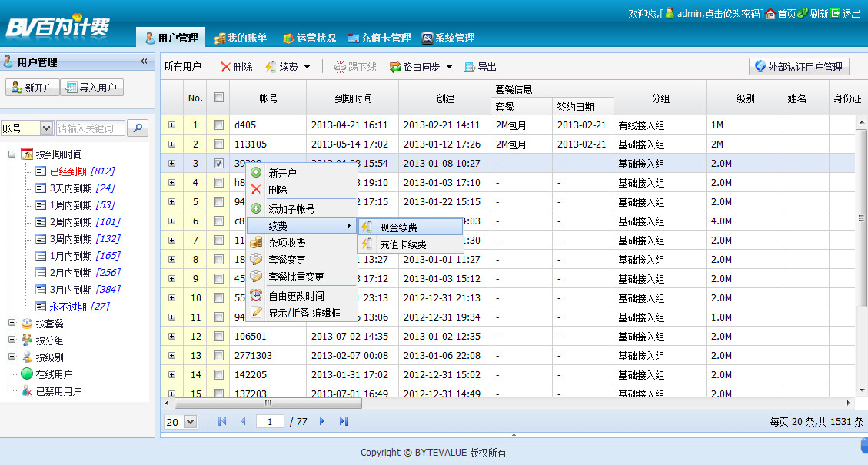Expand the 按套餐 tree node
The height and width of the screenshot is (465, 868).
click(x=12, y=324)
